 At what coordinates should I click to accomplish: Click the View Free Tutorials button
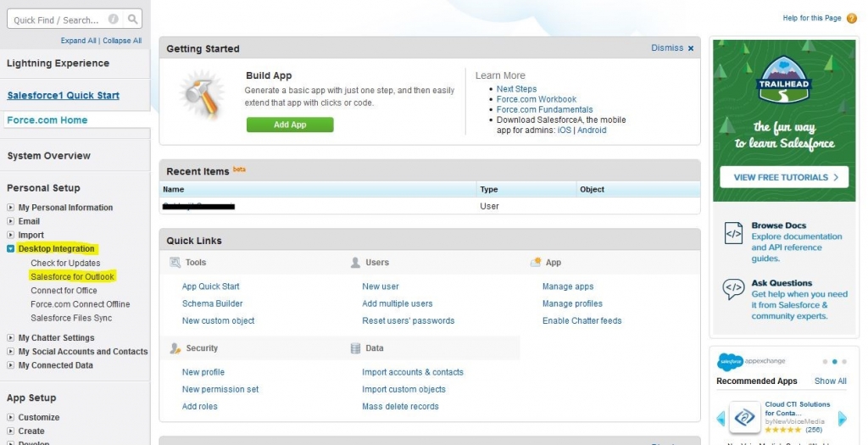point(784,177)
